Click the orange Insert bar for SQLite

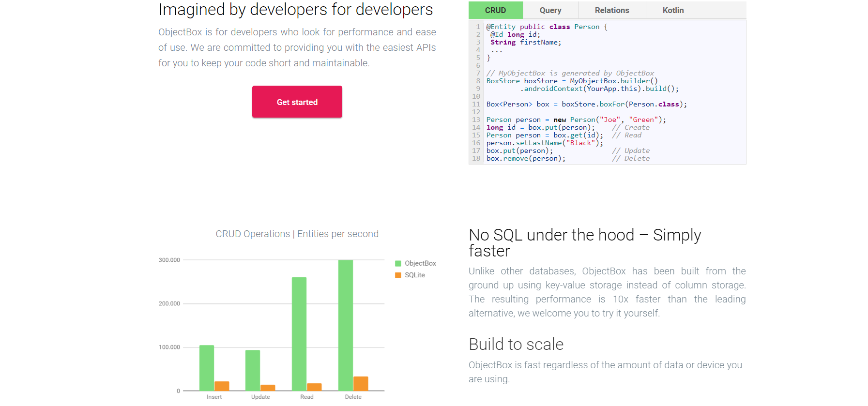(222, 386)
